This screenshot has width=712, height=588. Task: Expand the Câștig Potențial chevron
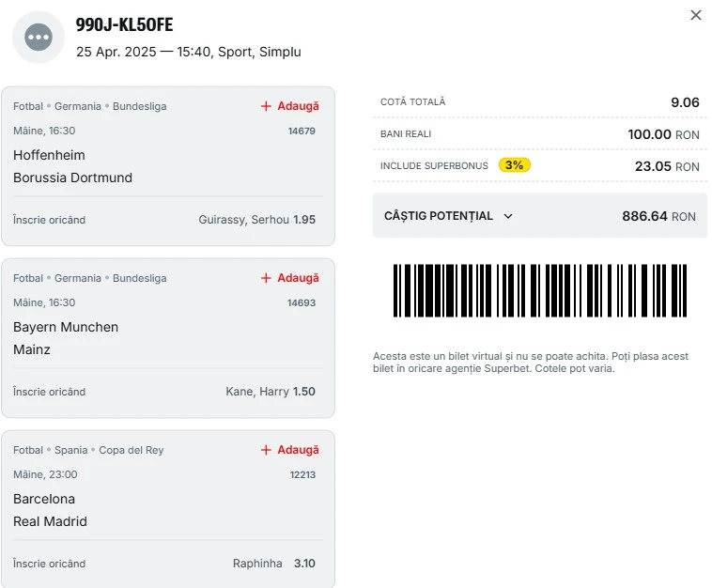click(508, 216)
